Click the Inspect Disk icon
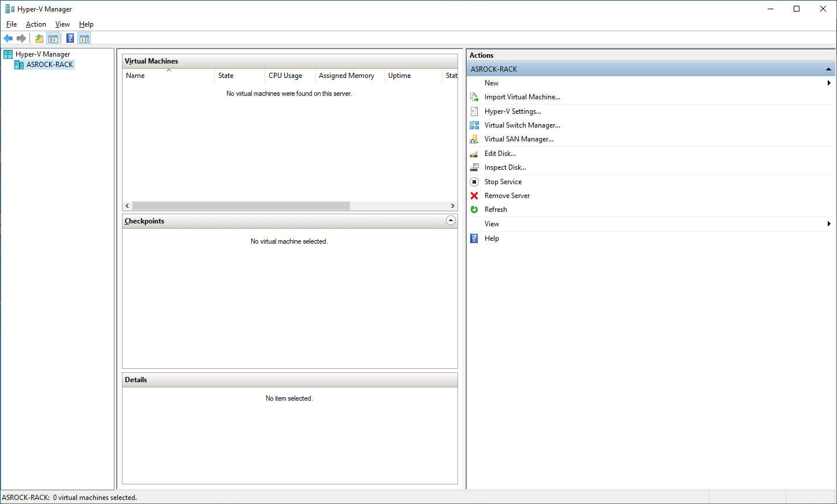This screenshot has width=837, height=504. click(474, 167)
